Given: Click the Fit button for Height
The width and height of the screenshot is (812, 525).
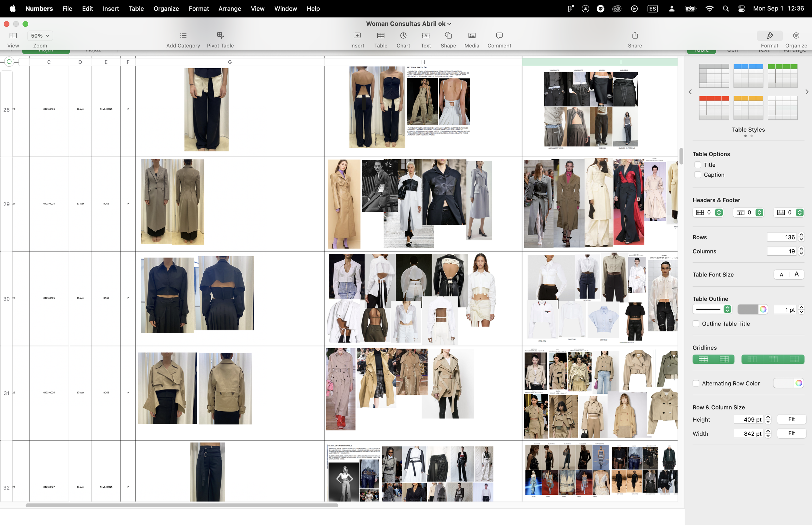Looking at the screenshot, I should point(791,419).
